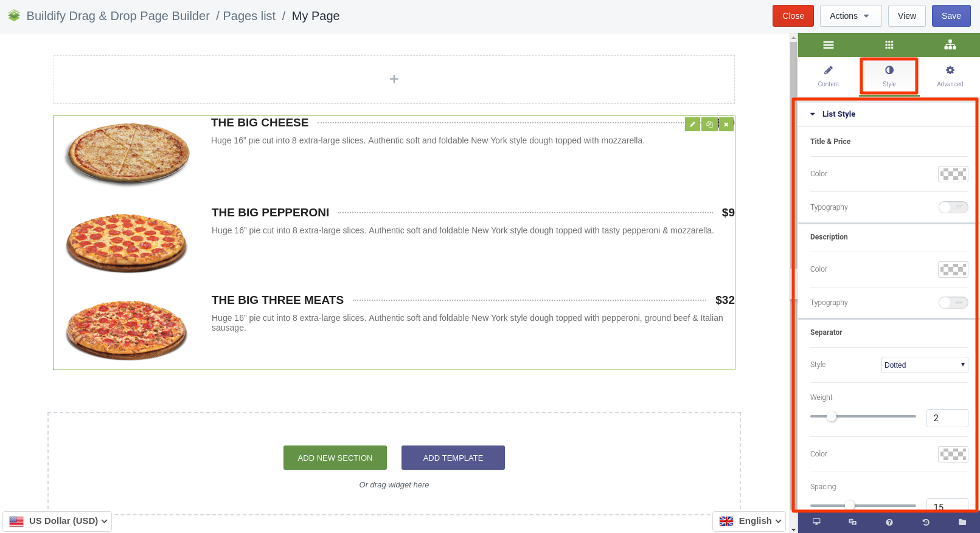
Task: Open the Separator Style dropdown showing Dotted
Action: pos(925,365)
